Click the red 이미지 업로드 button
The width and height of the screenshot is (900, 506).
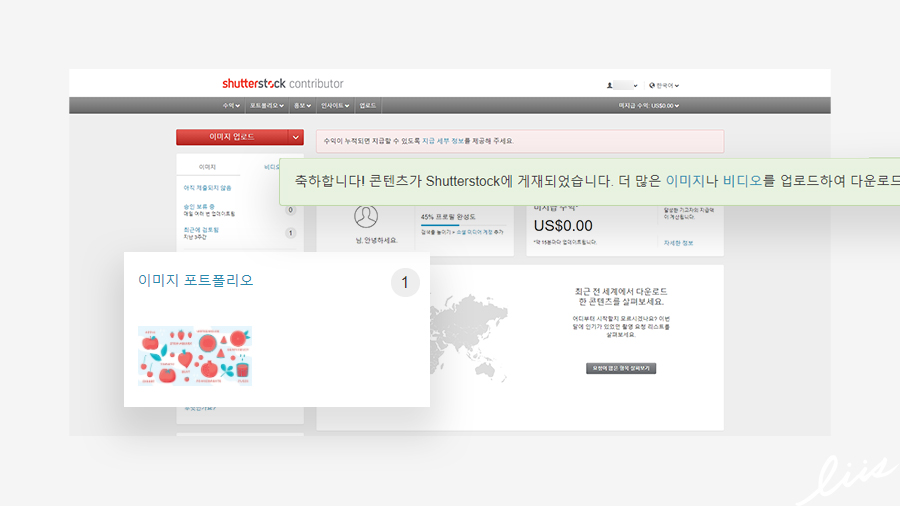pos(232,137)
